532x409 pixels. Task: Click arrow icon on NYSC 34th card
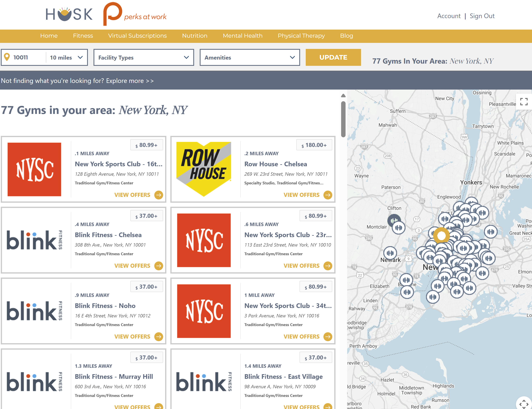click(x=328, y=337)
